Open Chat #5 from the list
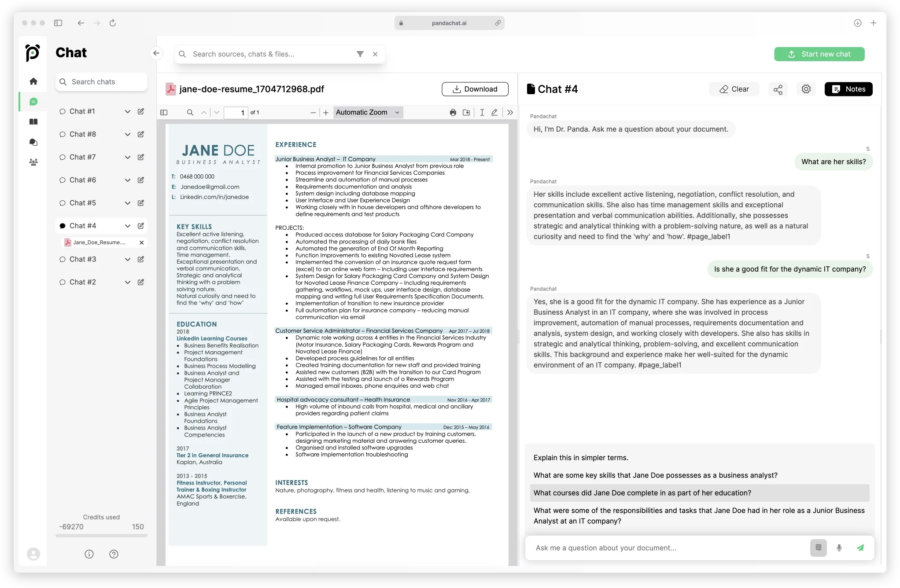This screenshot has height=588, width=900. pos(83,203)
